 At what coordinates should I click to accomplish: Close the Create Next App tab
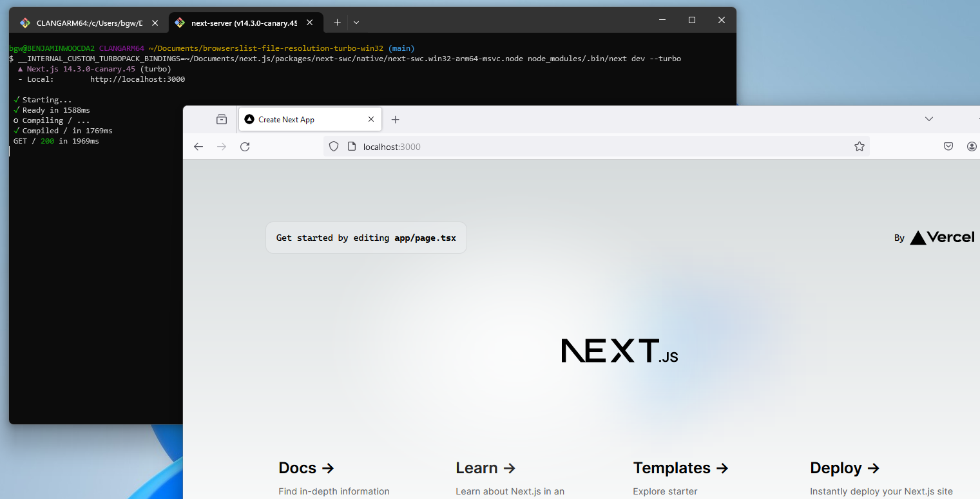(x=370, y=119)
